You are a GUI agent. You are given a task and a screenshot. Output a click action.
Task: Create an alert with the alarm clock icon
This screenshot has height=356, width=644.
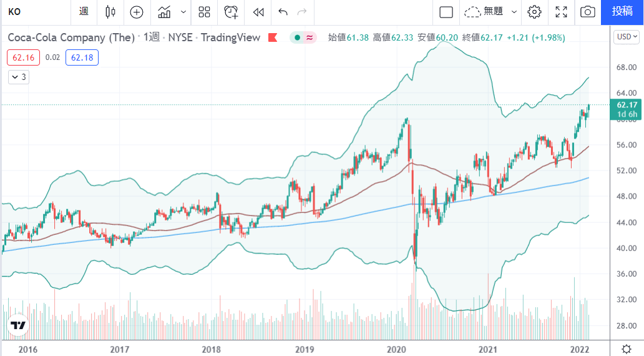(232, 12)
